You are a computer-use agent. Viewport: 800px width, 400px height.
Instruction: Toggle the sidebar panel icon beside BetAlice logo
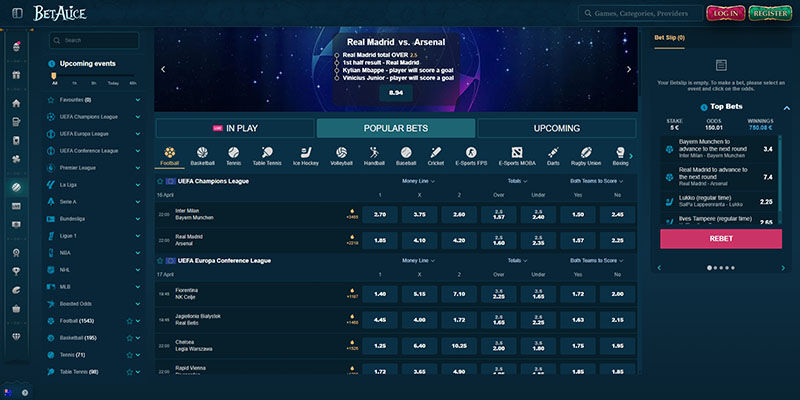pos(17,13)
